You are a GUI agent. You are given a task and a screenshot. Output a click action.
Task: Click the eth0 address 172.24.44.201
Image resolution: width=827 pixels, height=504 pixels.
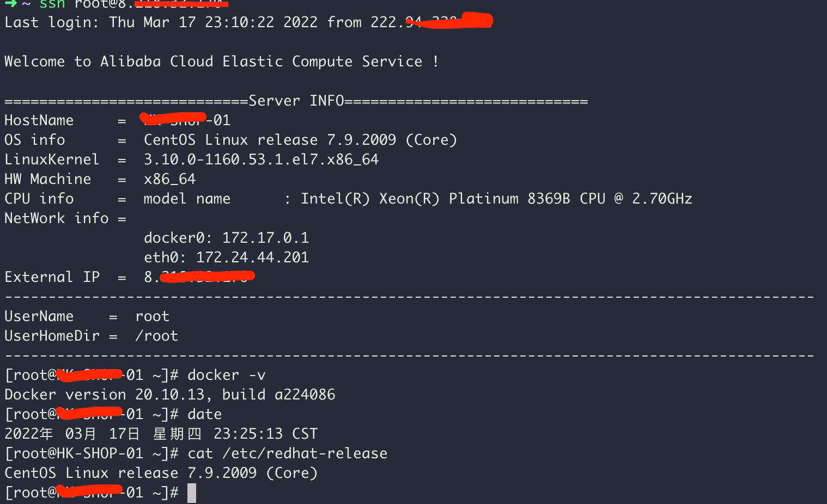pyautogui.click(x=252, y=257)
